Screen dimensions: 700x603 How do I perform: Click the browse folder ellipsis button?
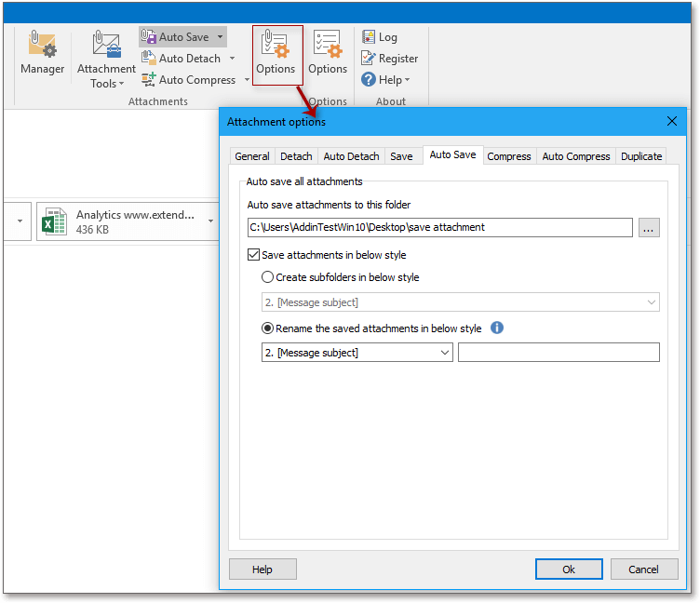coord(649,227)
